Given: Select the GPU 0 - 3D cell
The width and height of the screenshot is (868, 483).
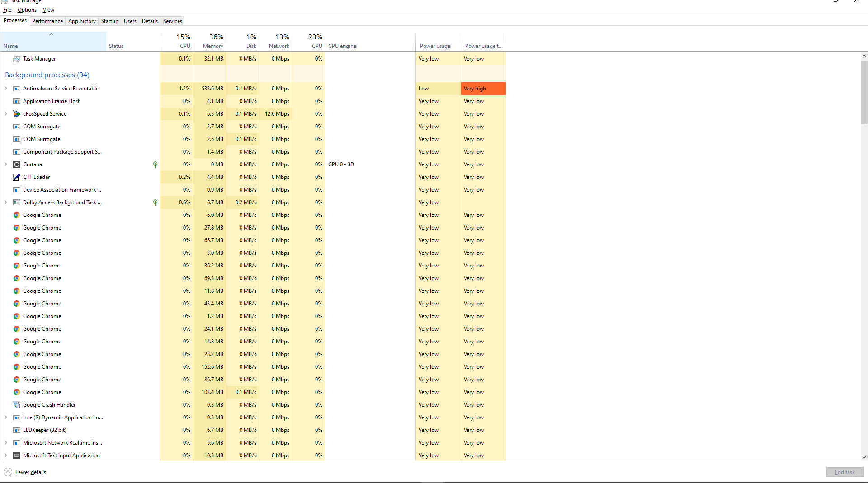Looking at the screenshot, I should (x=370, y=164).
